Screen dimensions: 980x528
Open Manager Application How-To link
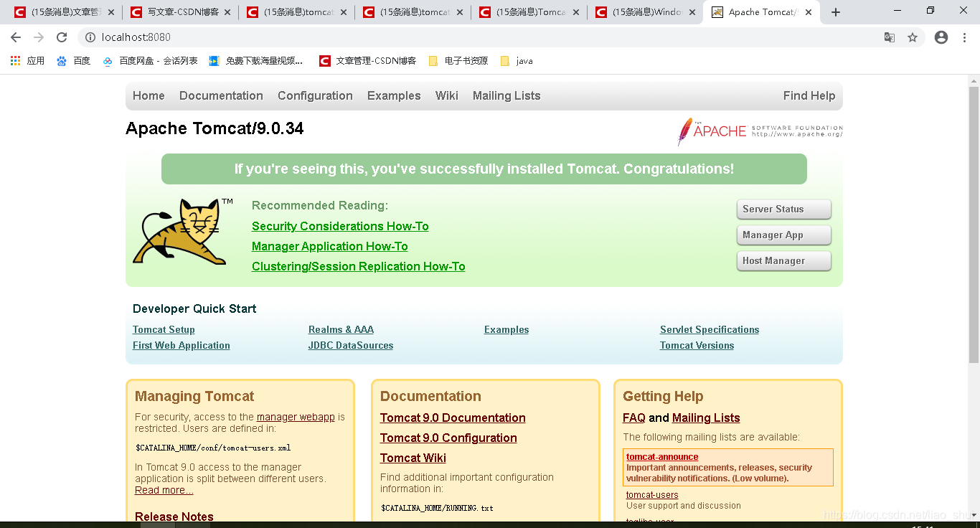330,247
